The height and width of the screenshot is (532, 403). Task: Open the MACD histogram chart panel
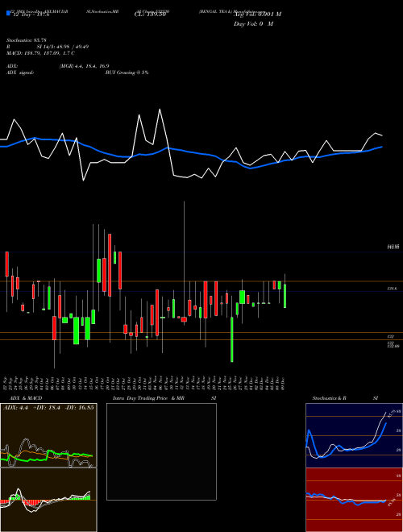pyautogui.click(x=48, y=500)
